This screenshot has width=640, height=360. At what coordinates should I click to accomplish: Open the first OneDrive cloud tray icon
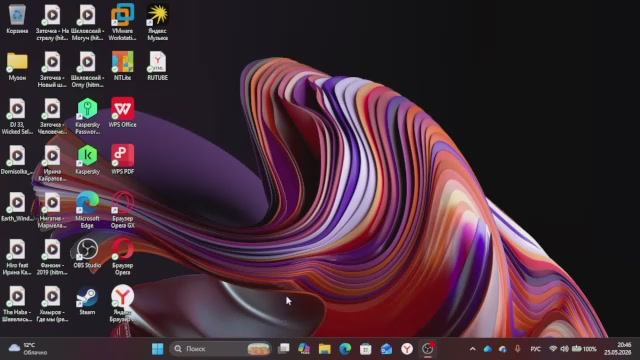point(488,349)
